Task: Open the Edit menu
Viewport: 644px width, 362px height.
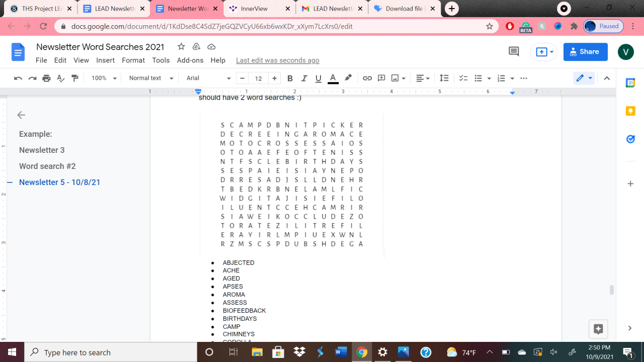Action: [x=60, y=60]
